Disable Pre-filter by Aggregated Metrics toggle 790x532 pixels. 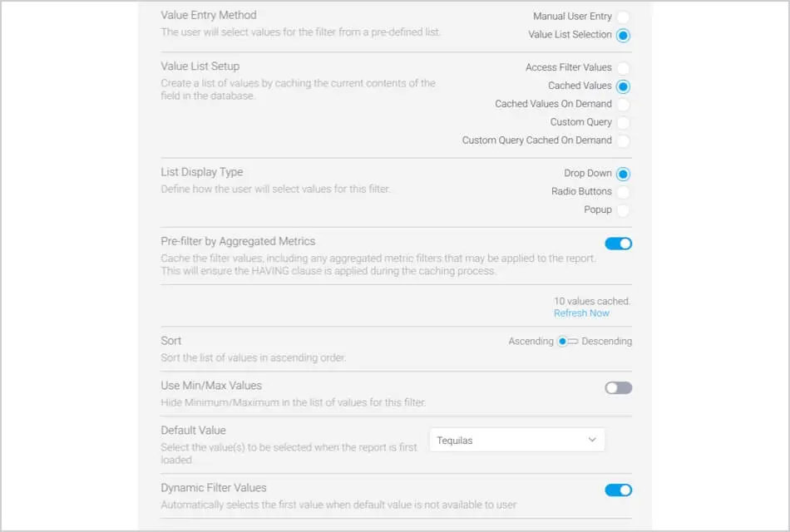click(618, 244)
